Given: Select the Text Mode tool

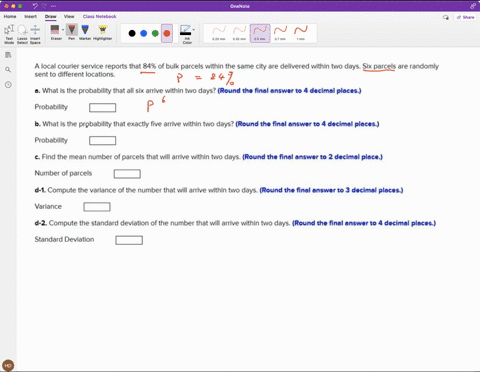Looking at the screenshot, I should tap(9, 34).
